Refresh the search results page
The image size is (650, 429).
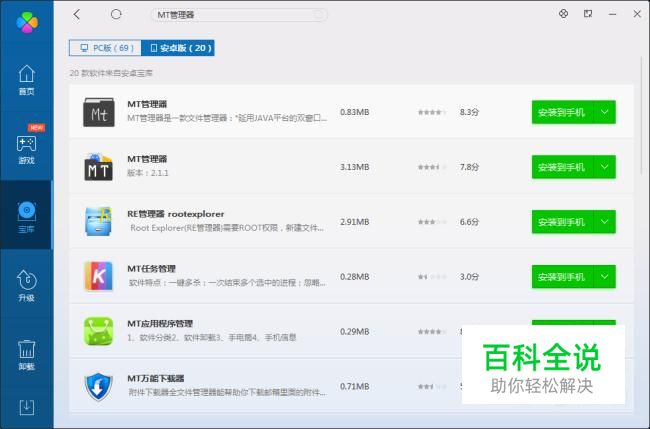coord(116,15)
